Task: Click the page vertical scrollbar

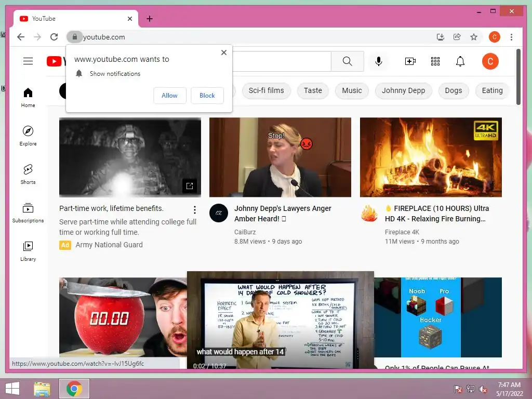Action: click(x=518, y=77)
